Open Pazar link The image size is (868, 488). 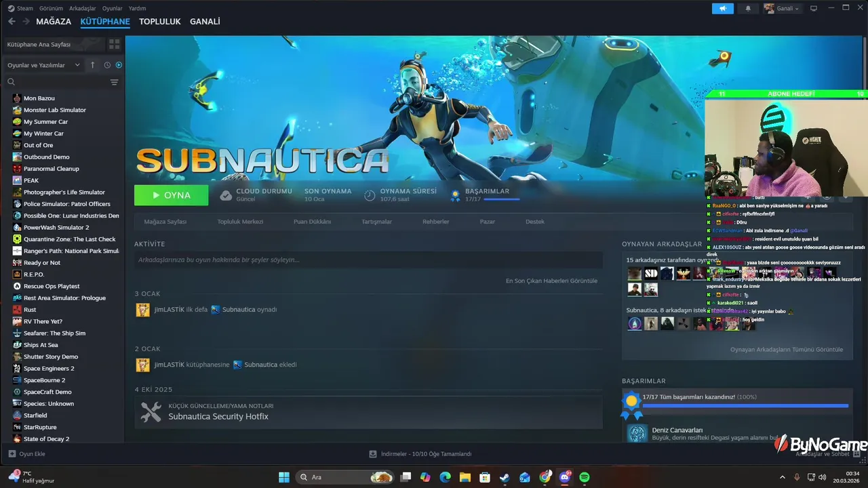(x=488, y=222)
